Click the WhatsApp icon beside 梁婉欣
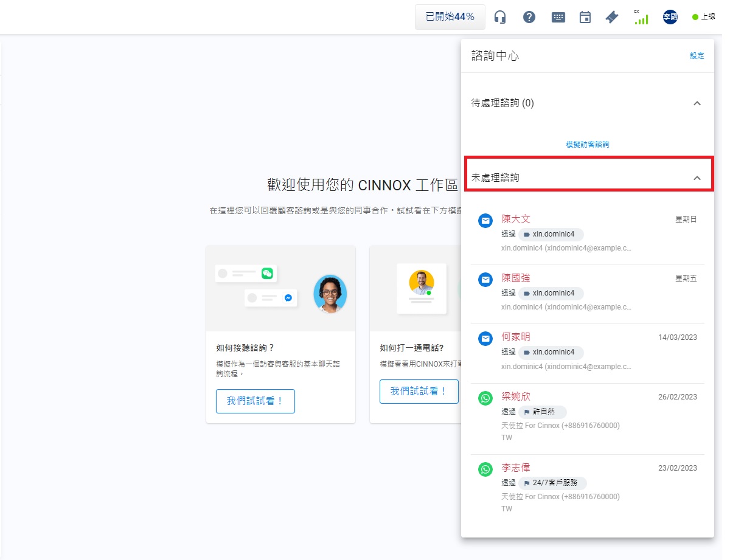The width and height of the screenshot is (730, 560). point(485,398)
